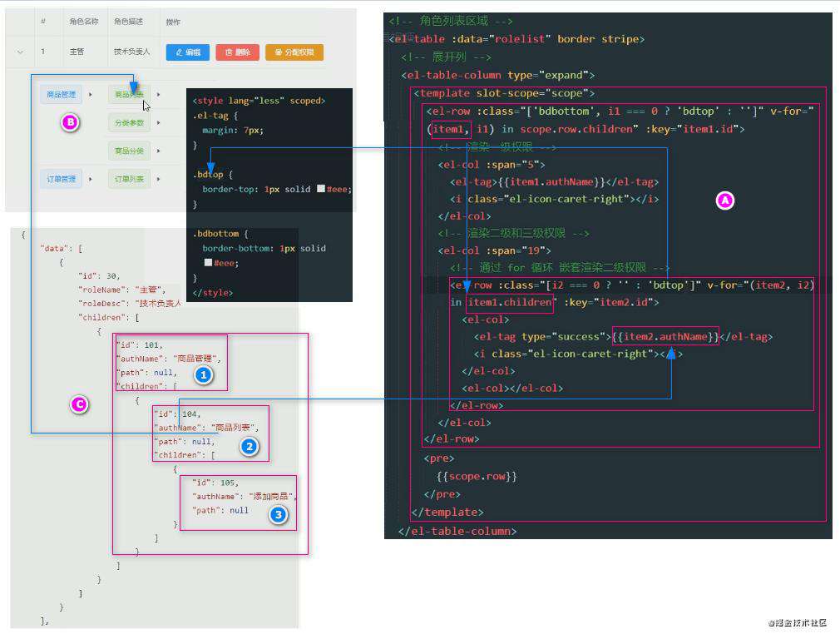Click the '<template slot-scope="scope">' line
The width and height of the screenshot is (840, 639).
pyautogui.click(x=503, y=93)
